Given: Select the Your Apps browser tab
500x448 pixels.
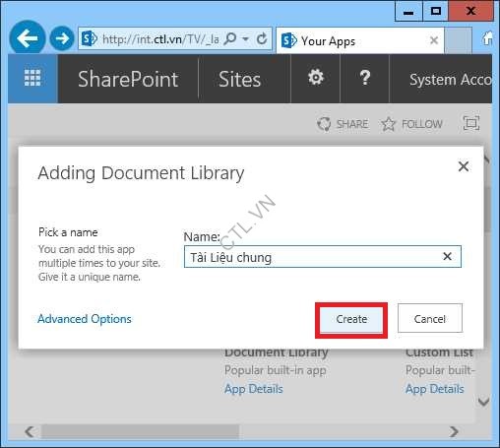Looking at the screenshot, I should click(360, 41).
